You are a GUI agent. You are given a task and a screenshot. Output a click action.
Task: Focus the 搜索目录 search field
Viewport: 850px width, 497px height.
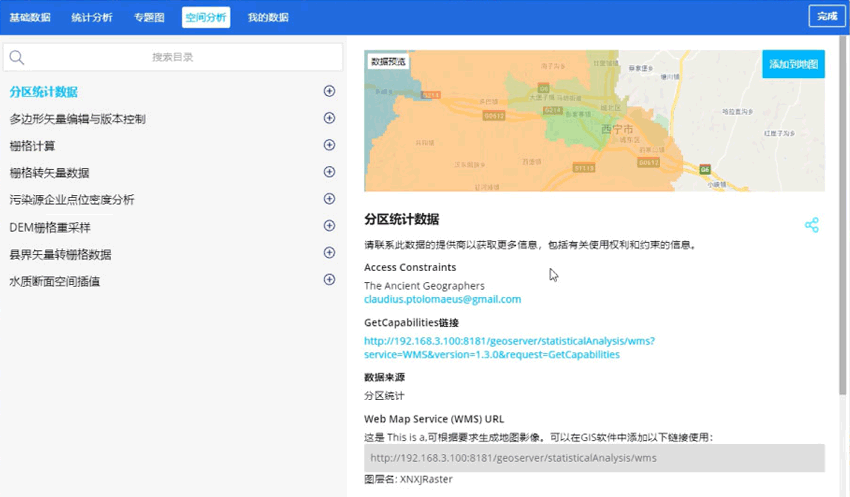click(x=172, y=58)
